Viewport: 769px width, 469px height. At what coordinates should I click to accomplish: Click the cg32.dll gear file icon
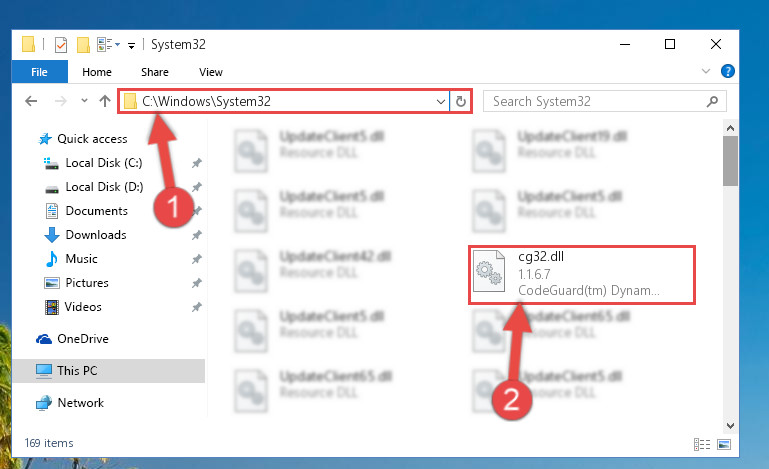(x=489, y=271)
